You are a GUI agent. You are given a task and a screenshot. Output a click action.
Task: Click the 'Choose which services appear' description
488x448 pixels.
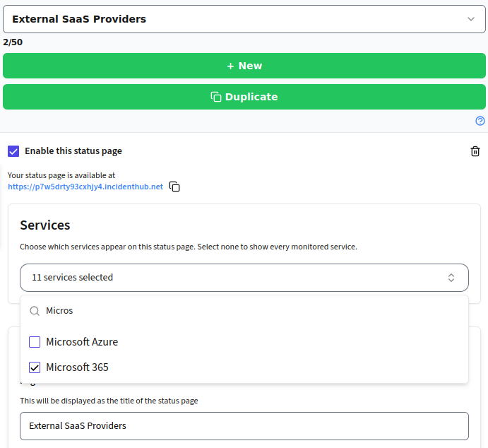pyautogui.click(x=189, y=247)
